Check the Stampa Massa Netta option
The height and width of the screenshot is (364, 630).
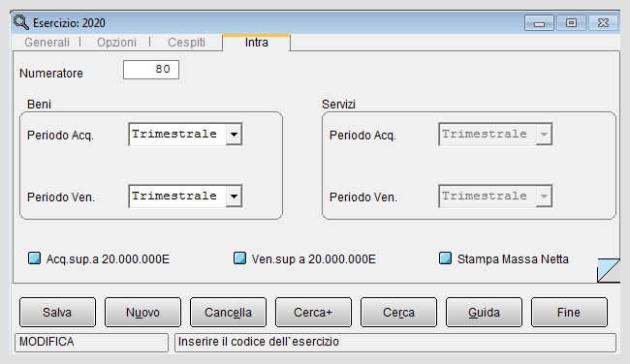pyautogui.click(x=445, y=258)
